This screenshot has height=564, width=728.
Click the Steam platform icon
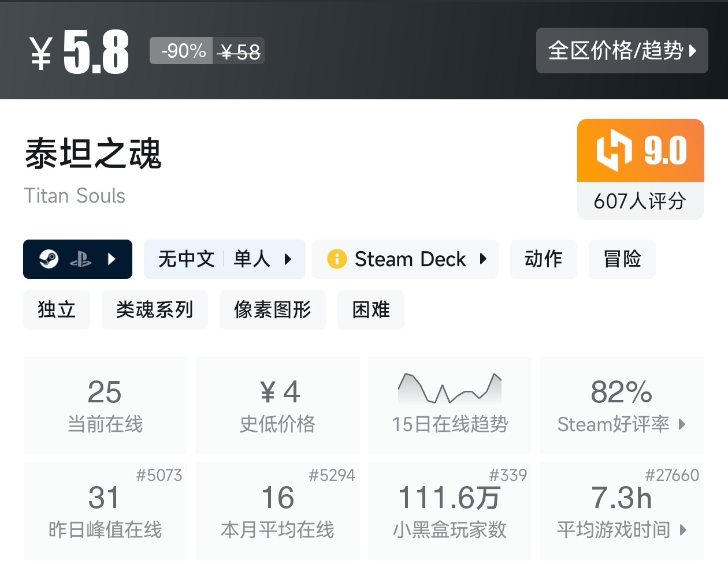(x=49, y=259)
